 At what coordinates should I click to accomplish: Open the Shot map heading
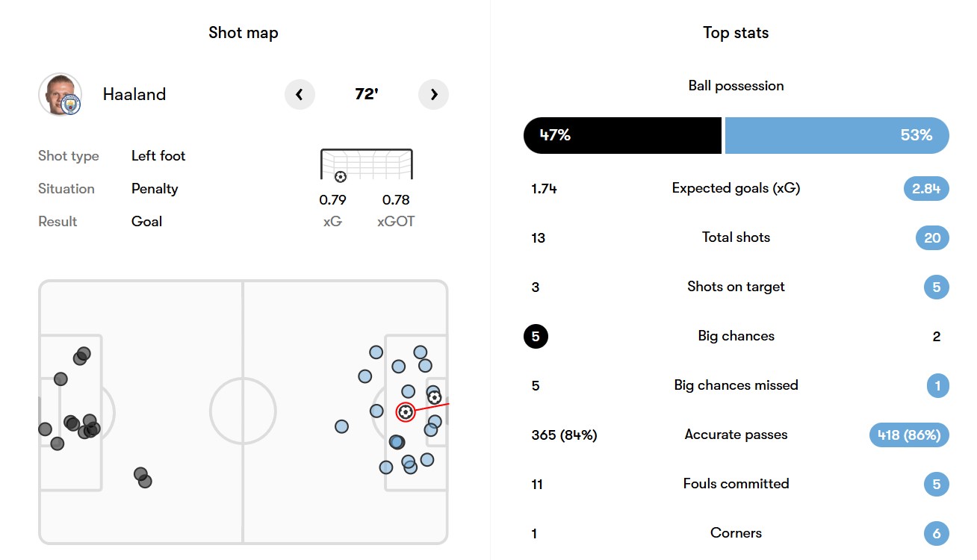(244, 33)
